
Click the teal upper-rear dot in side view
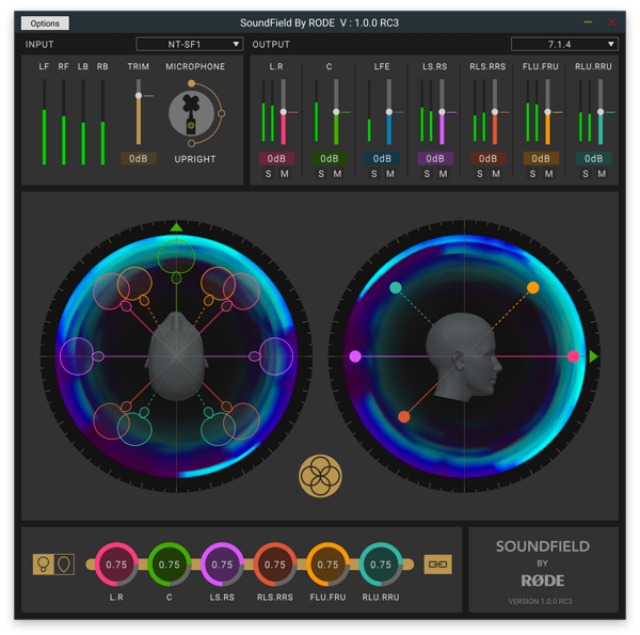point(396,288)
